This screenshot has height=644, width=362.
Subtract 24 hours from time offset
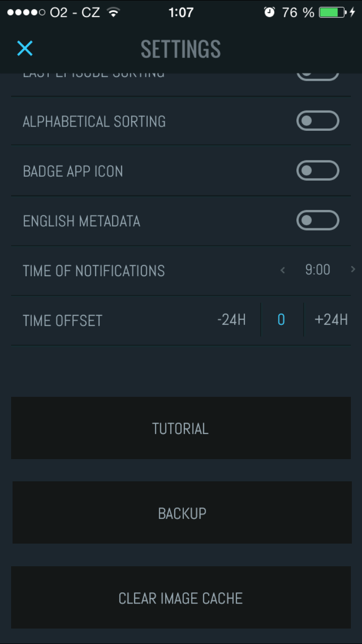(232, 320)
